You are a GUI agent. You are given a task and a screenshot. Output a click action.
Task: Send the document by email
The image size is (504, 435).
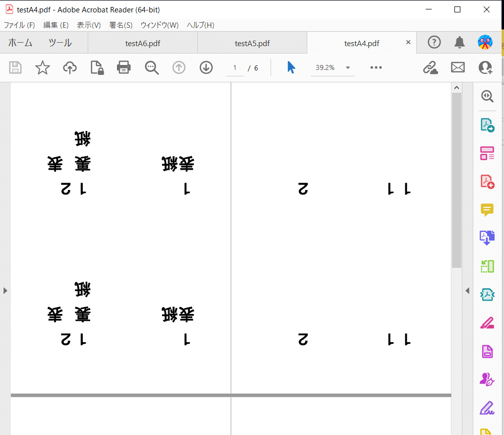pos(457,67)
